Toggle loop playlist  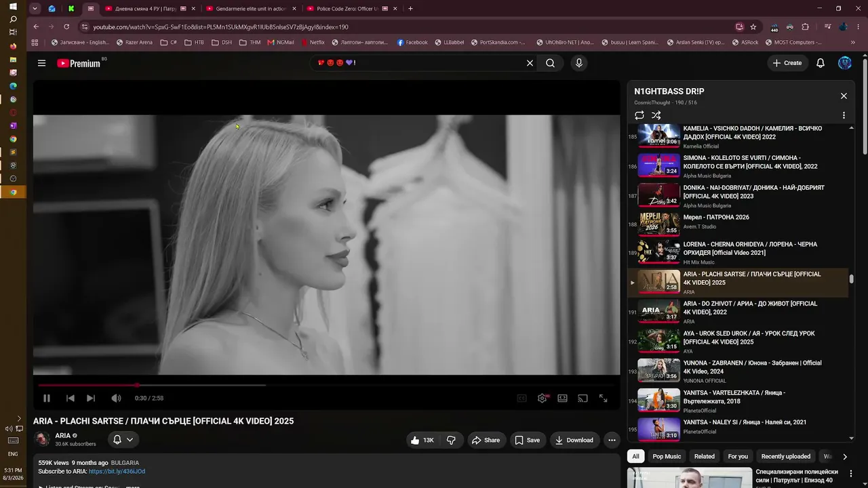[639, 116]
